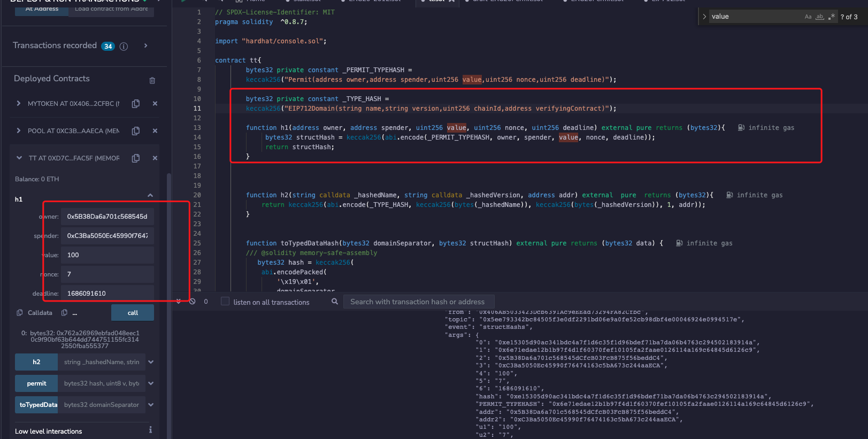Remove the POOL deployed contract
868x439 pixels.
[155, 131]
